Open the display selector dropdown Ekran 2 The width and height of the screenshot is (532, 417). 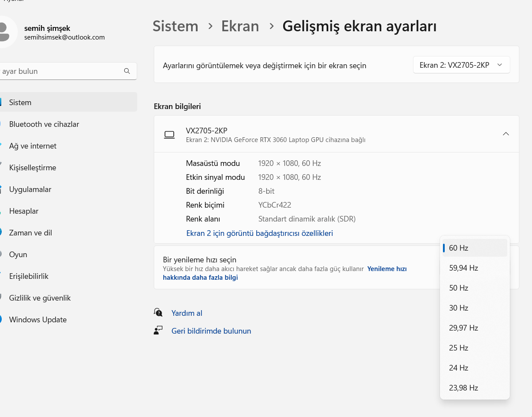click(x=461, y=65)
